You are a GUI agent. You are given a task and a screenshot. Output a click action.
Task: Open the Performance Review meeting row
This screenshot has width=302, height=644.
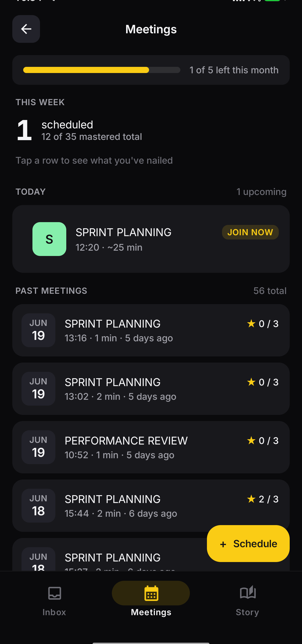pyautogui.click(x=151, y=447)
